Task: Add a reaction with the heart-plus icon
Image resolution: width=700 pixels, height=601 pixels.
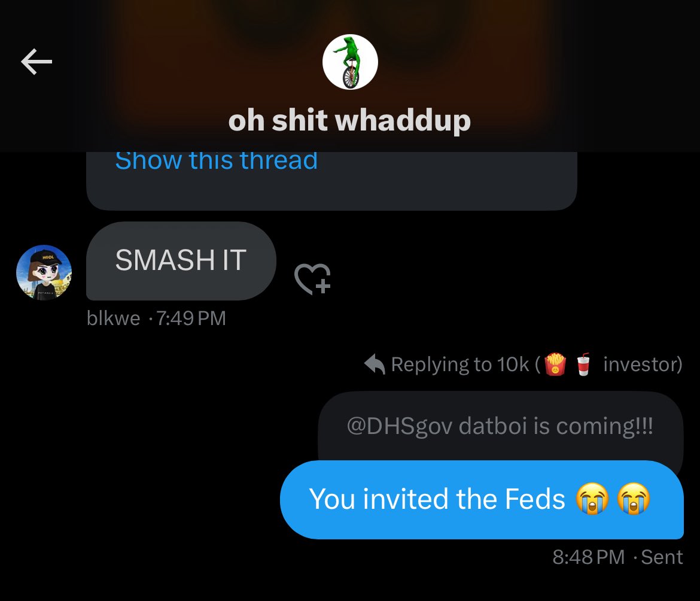Action: point(312,278)
